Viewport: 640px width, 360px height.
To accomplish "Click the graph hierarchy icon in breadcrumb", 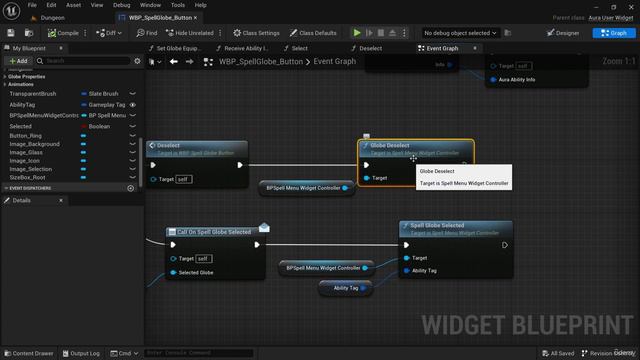I will click(208, 62).
